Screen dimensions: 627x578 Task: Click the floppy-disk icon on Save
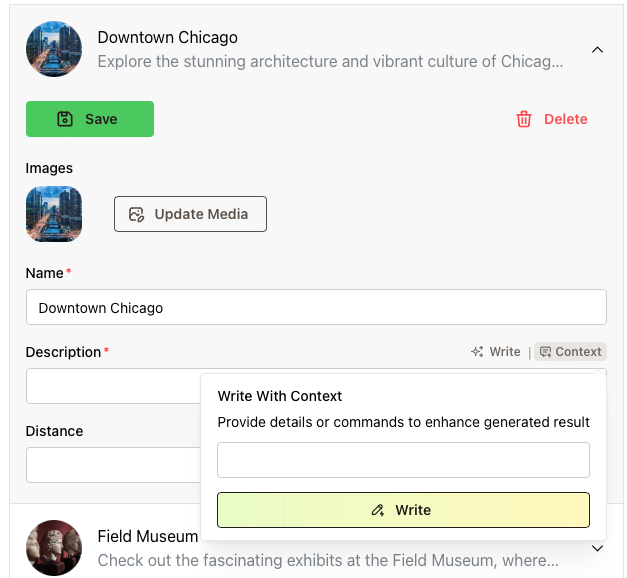coord(65,119)
